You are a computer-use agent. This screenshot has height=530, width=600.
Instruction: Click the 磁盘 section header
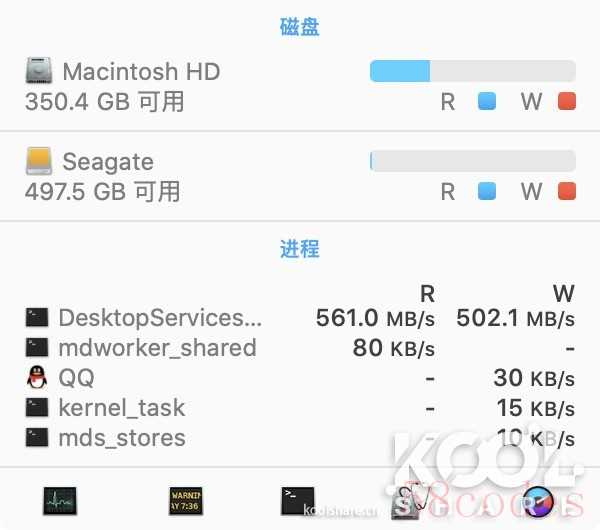pyautogui.click(x=300, y=27)
